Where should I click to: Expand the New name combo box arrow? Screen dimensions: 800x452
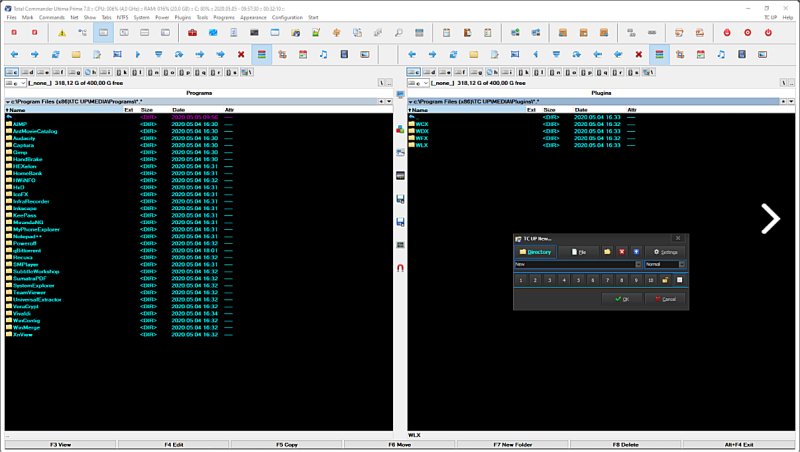point(638,265)
